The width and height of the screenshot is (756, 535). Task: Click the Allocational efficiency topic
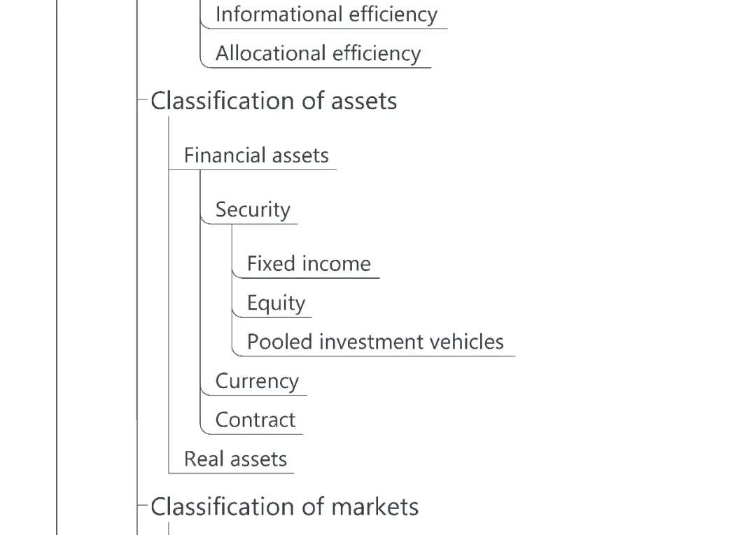point(318,54)
